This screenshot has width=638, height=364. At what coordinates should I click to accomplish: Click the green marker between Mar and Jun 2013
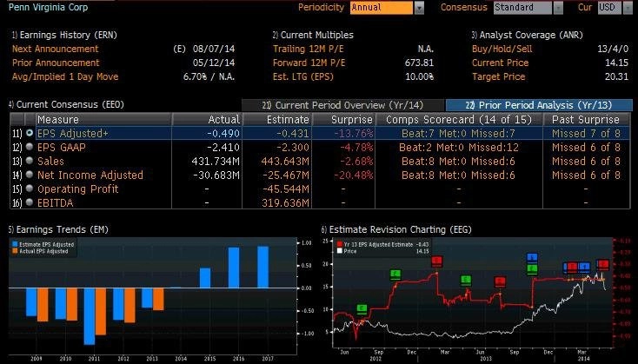click(x=466, y=280)
